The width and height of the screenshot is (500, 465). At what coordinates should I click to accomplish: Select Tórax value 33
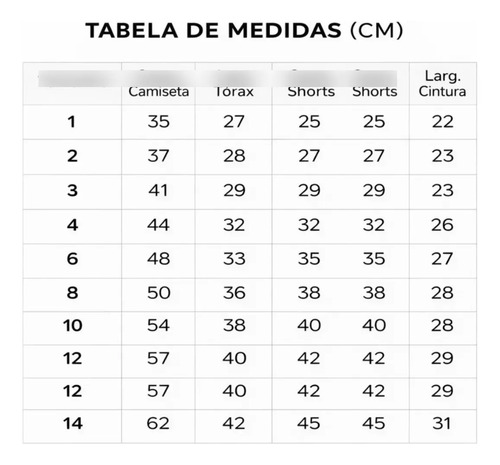[234, 259]
